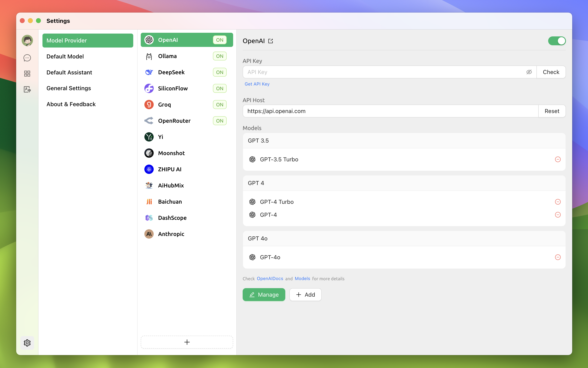Select the ZHIPU AI provider name

click(x=170, y=169)
